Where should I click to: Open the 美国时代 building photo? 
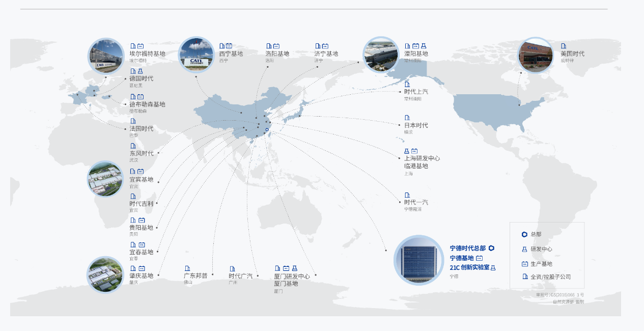coord(536,55)
